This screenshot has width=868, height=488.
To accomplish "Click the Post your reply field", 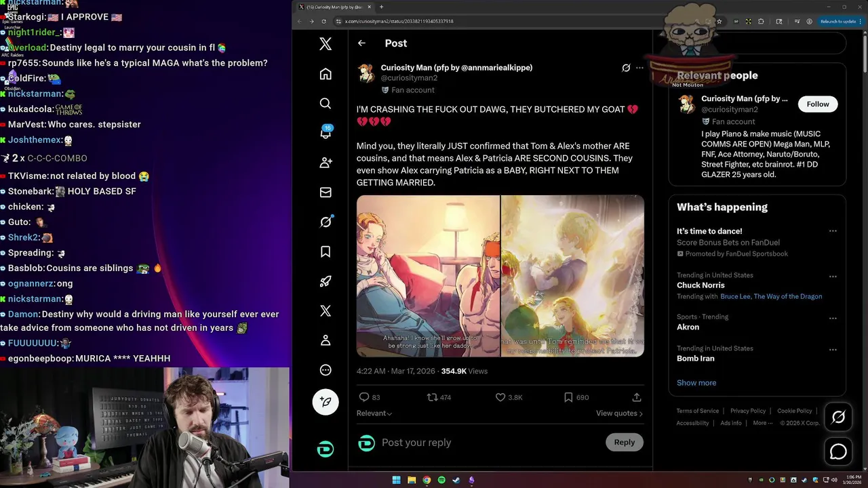I will (488, 443).
